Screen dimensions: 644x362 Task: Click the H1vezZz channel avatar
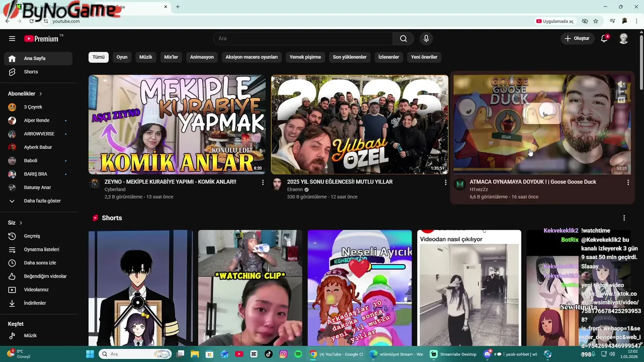(x=460, y=184)
